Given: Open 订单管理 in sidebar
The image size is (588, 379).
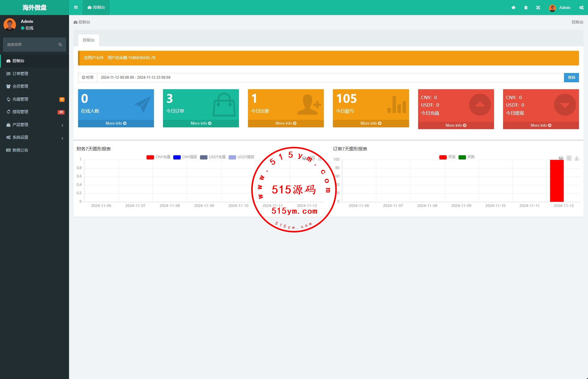Looking at the screenshot, I should click(x=20, y=74).
